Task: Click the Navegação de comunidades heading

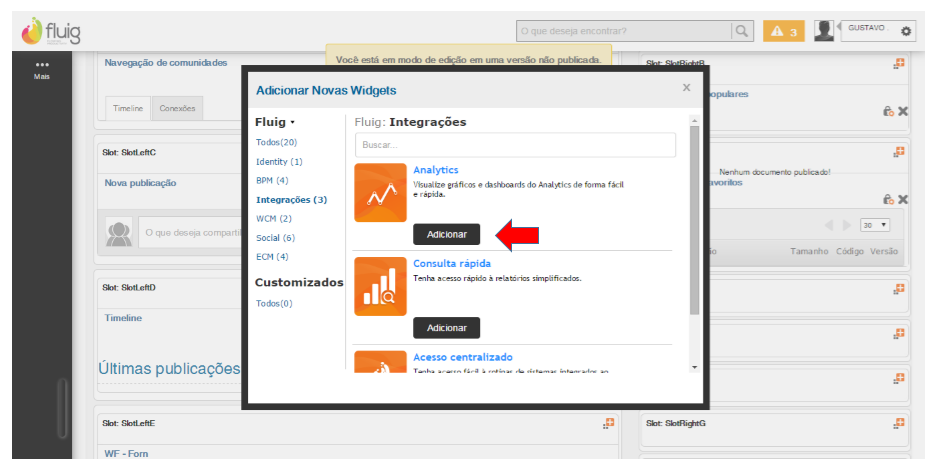Action: [x=166, y=63]
